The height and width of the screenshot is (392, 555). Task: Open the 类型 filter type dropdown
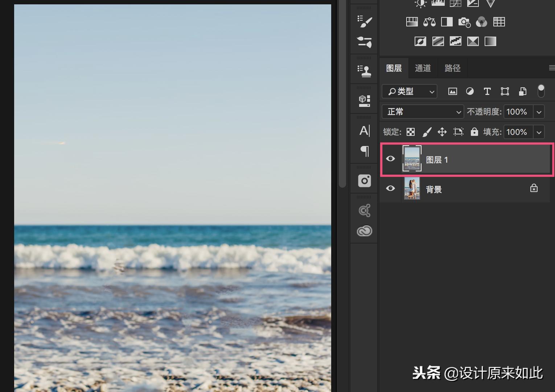[x=410, y=91]
